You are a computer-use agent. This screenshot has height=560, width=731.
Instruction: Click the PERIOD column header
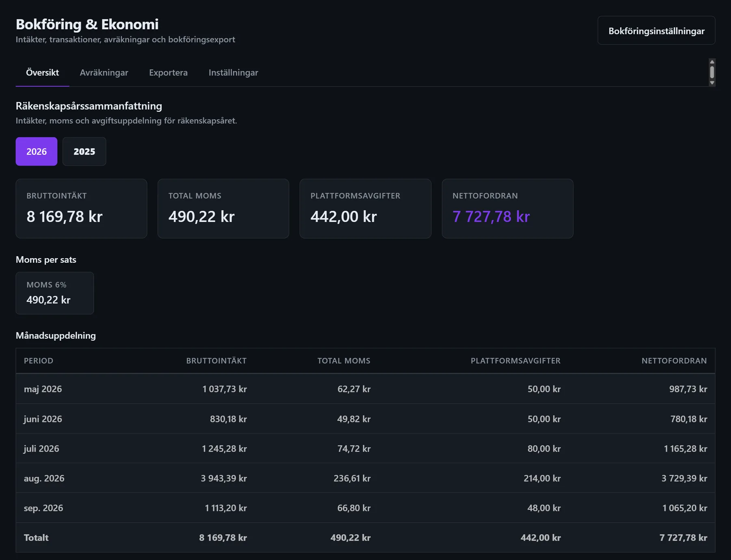click(39, 361)
